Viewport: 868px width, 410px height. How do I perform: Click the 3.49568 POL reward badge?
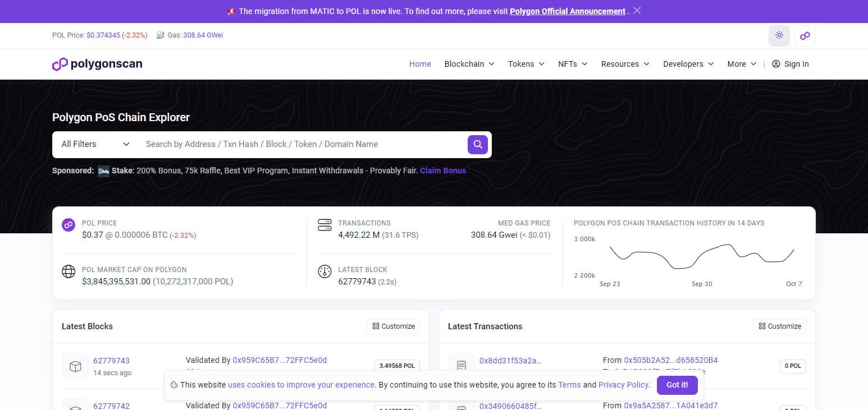pos(397,366)
